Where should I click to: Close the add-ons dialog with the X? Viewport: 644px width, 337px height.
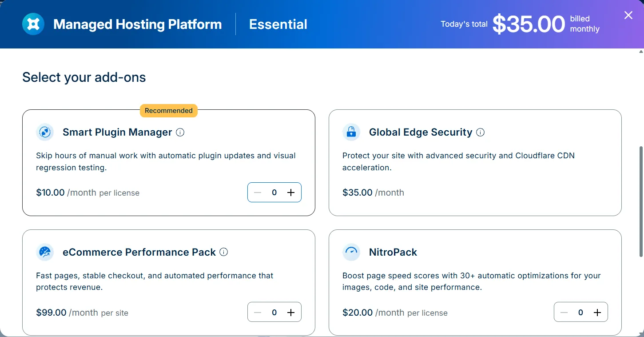[628, 15]
